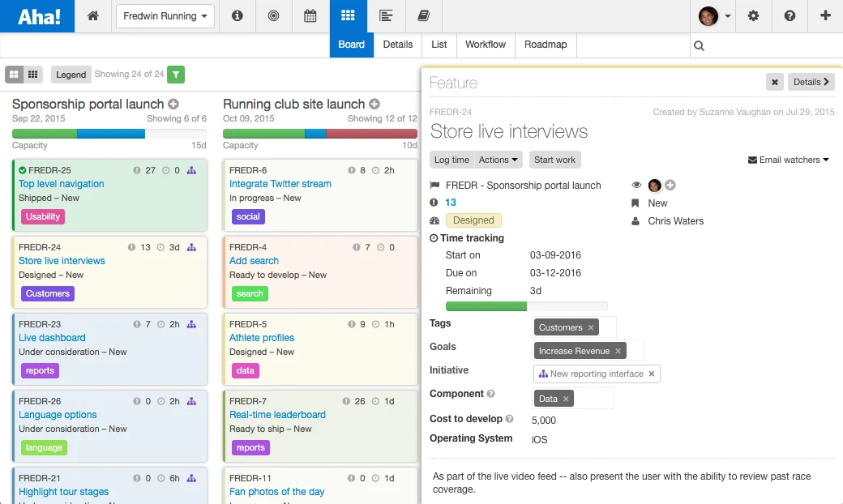The width and height of the screenshot is (843, 504).
Task: Toggle watching with the eye icon
Action: 636,185
